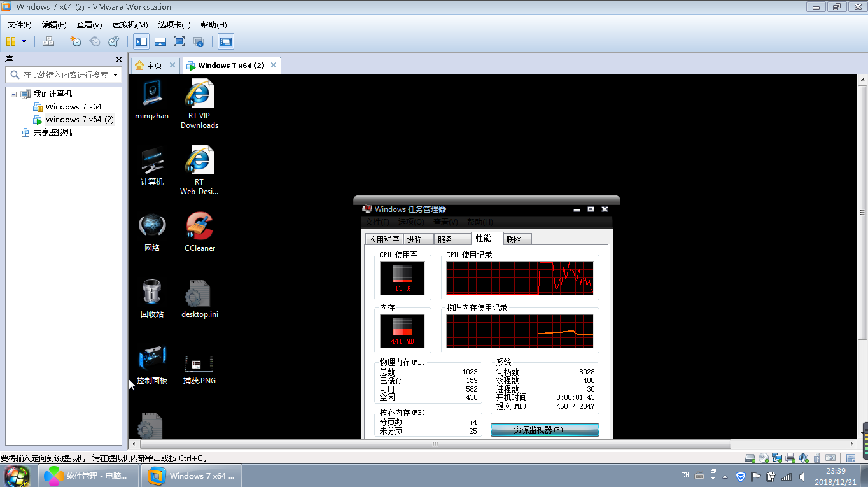868x487 pixels.
Task: Switch to the 主页 tab
Action: (x=150, y=66)
